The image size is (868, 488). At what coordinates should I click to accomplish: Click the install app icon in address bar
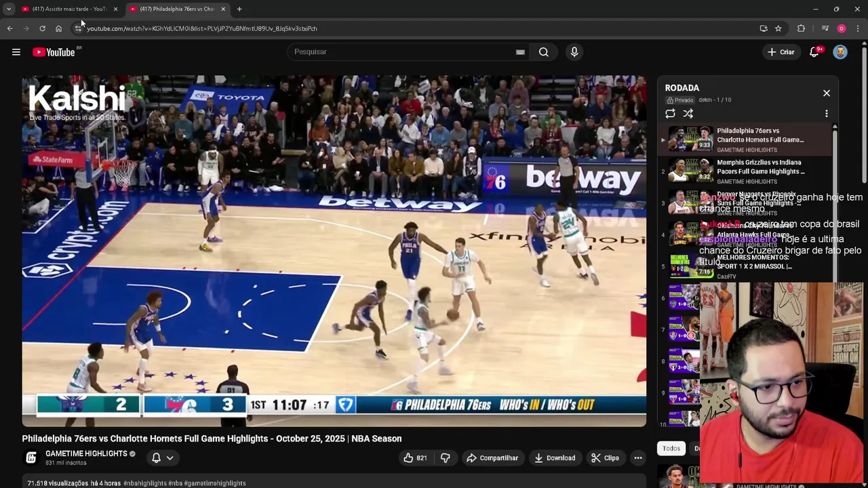click(x=764, y=28)
